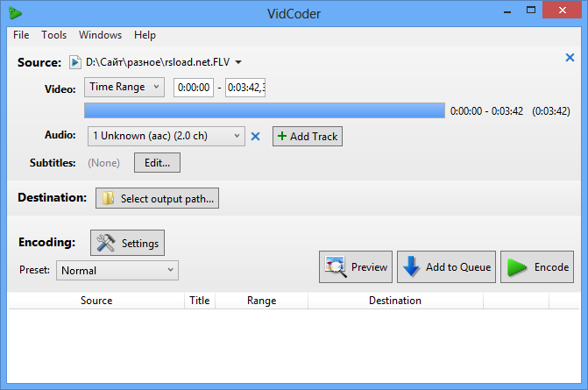Click the blue video range bar
The image size is (588, 390).
pyautogui.click(x=265, y=110)
